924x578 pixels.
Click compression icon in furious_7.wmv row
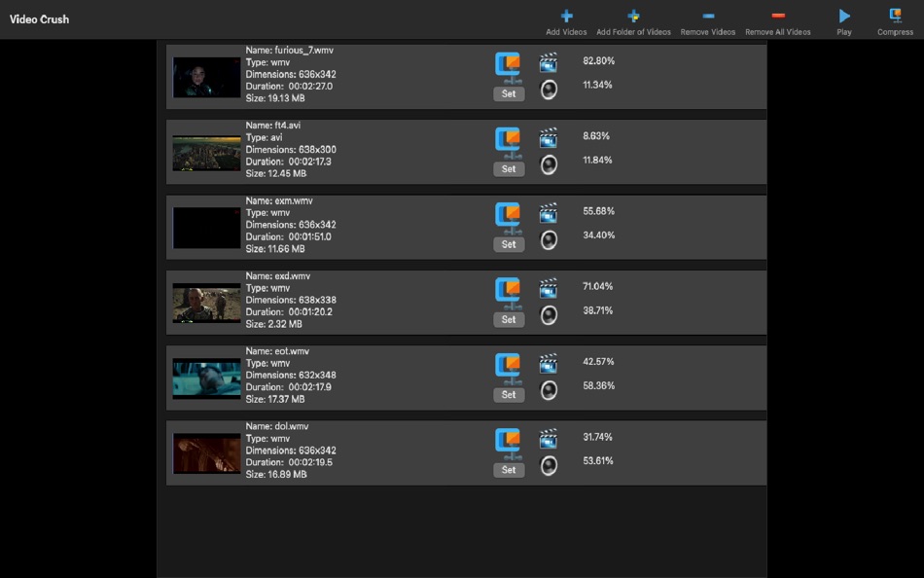pyautogui.click(x=508, y=68)
